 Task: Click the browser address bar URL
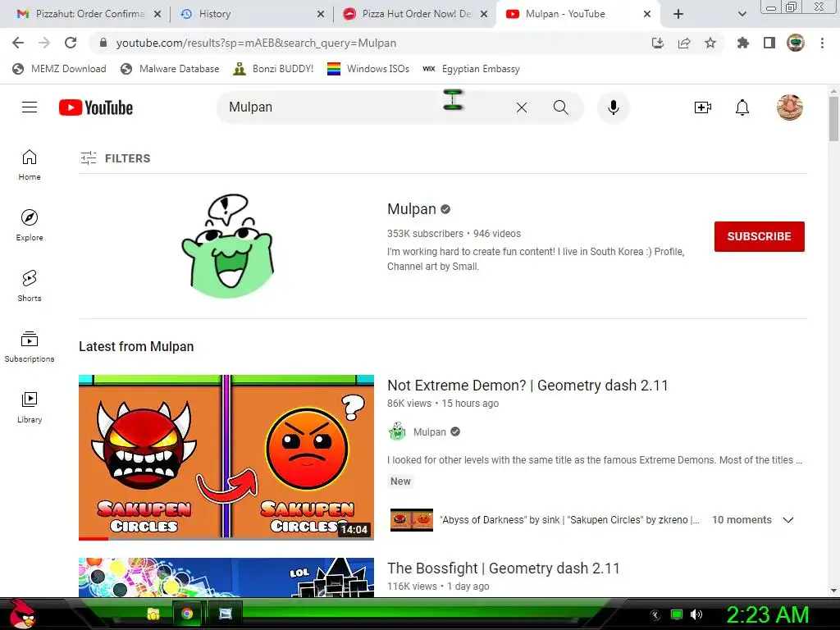(x=256, y=43)
